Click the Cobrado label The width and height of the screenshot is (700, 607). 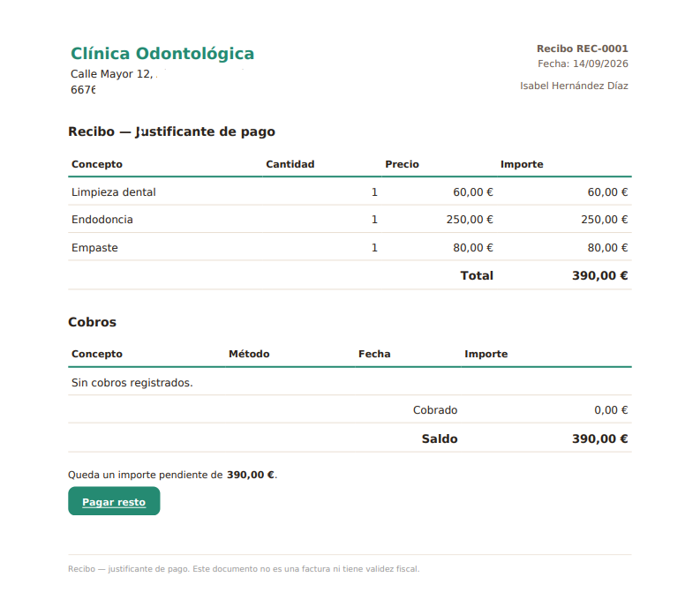(x=435, y=410)
